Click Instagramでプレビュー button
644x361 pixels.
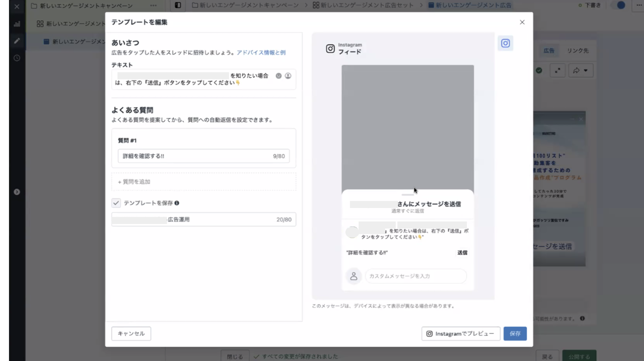[x=461, y=334]
